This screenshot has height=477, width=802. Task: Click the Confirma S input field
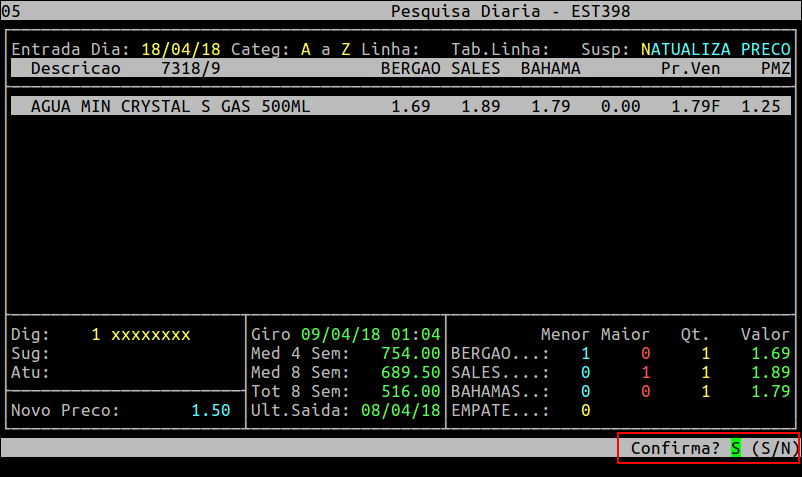click(735, 449)
